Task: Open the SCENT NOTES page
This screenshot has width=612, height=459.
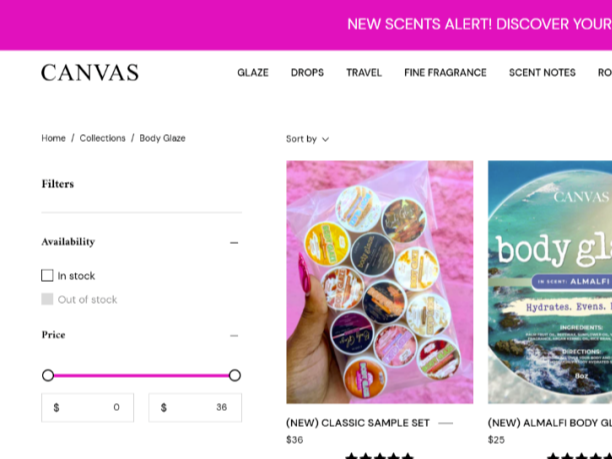Action: click(x=542, y=73)
